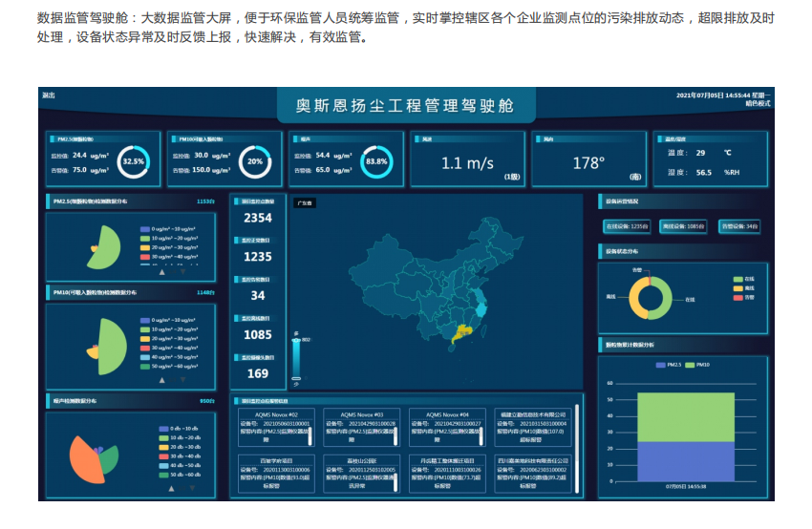This screenshot has height=529, width=812.
Task: Open the 离线设备: 1085台 button
Action: (x=683, y=226)
